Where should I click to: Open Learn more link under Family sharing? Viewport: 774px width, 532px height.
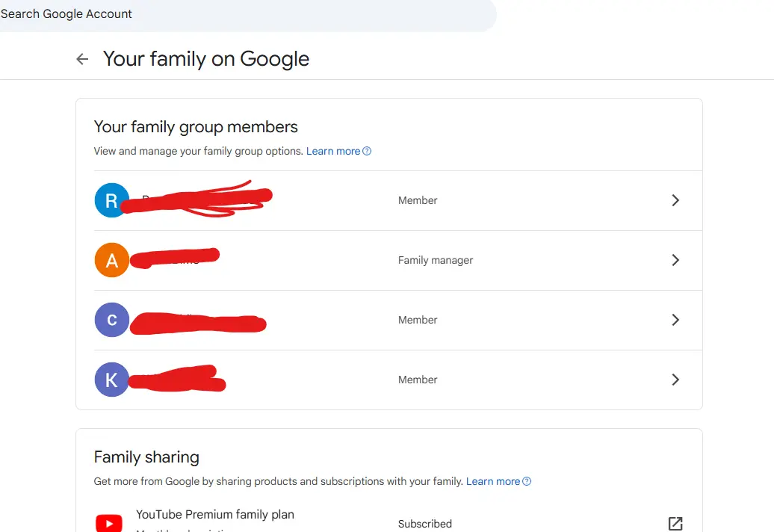pos(493,481)
